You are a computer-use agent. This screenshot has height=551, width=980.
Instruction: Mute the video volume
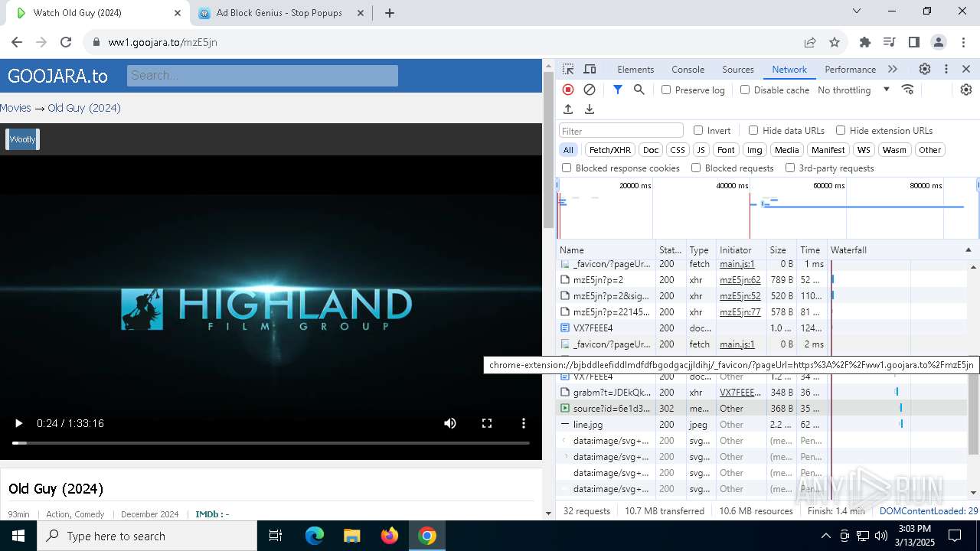coord(450,423)
